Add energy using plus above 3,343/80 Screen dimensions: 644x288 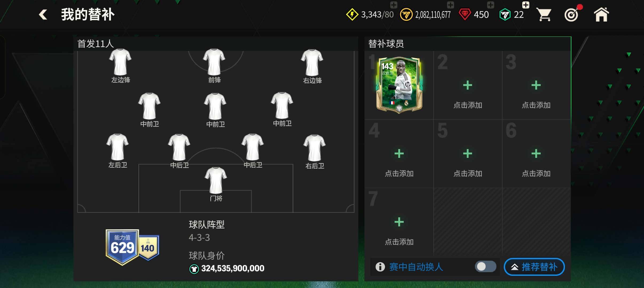pyautogui.click(x=394, y=5)
